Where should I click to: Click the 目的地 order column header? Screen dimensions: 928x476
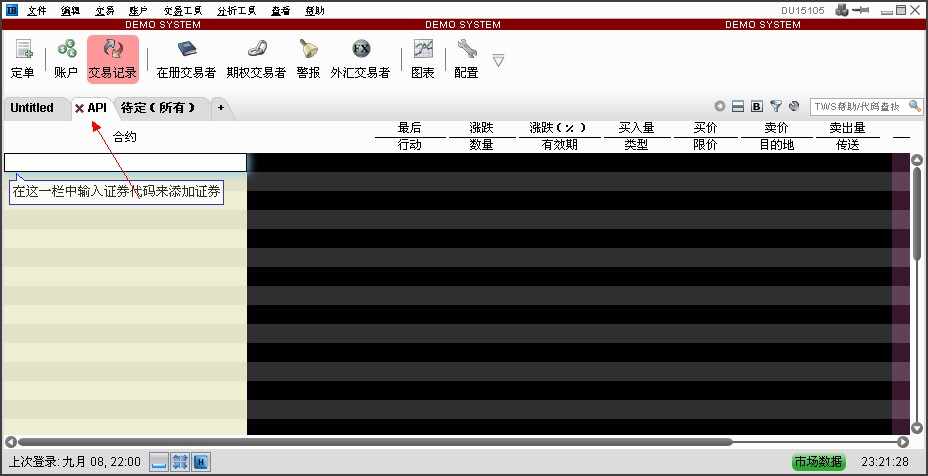776,145
